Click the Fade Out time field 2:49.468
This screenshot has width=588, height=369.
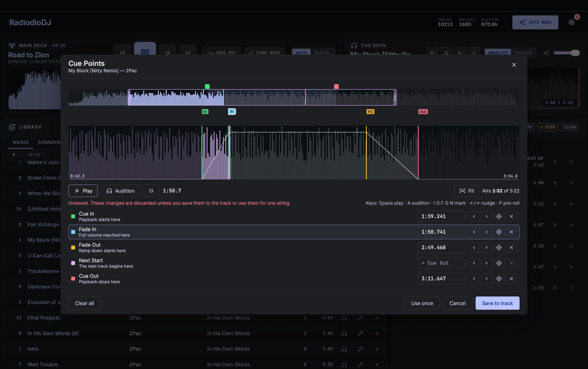tap(441, 247)
